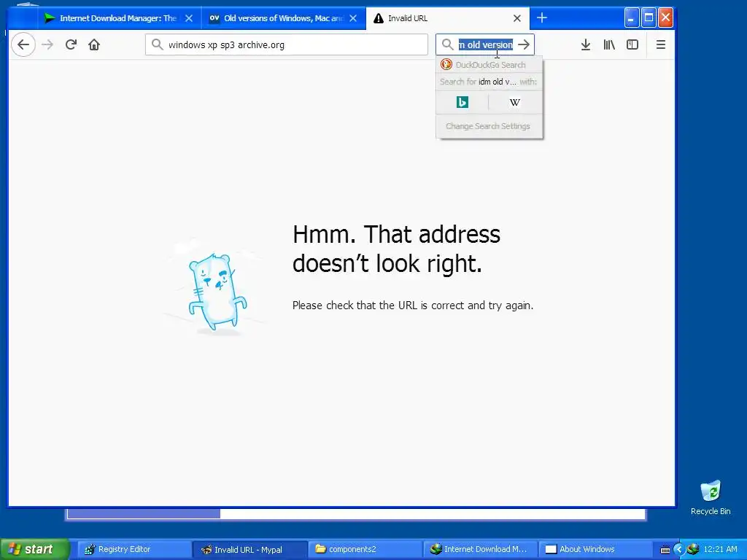747x560 pixels.
Task: Switch to Registry Editor taskbar item
Action: [134, 549]
